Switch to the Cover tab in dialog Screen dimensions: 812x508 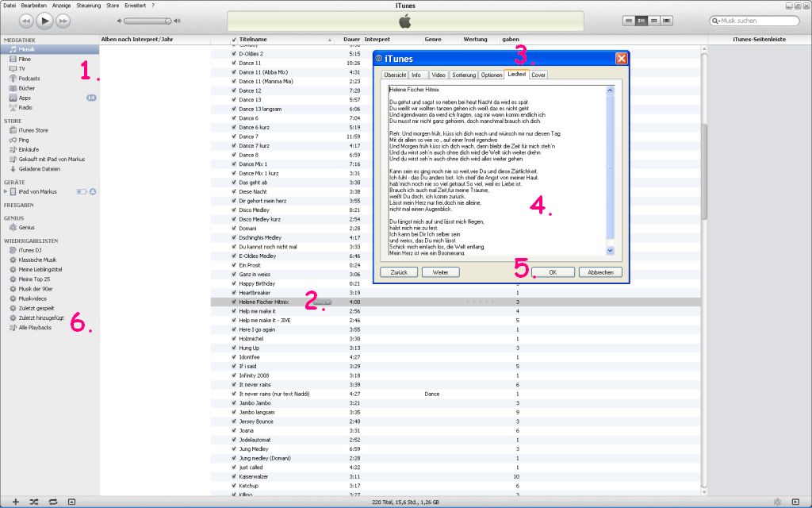tap(538, 75)
